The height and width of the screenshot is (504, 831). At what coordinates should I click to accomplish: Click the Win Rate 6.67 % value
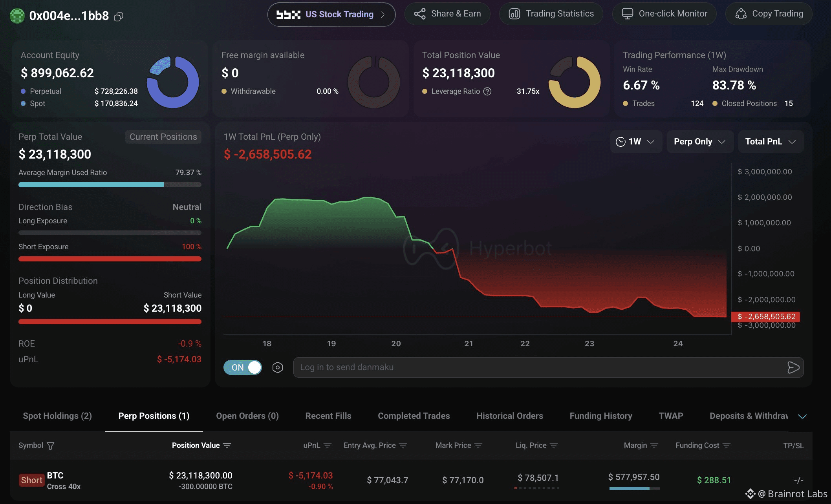click(641, 85)
